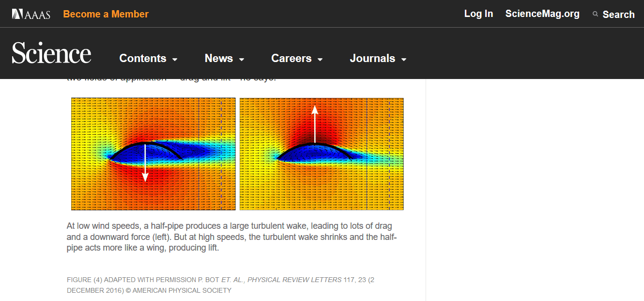Open the Contents menu
This screenshot has width=644, height=301.
click(143, 58)
